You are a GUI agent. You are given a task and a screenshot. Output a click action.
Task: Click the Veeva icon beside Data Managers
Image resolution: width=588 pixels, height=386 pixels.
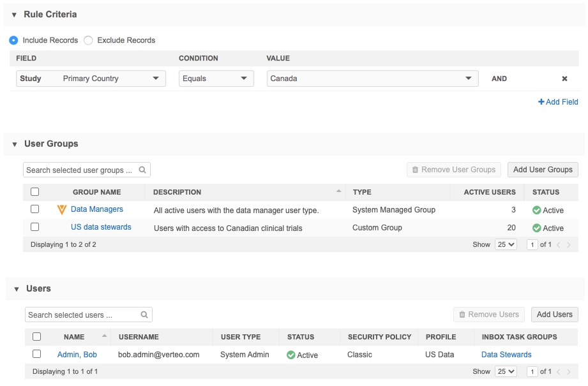click(62, 210)
